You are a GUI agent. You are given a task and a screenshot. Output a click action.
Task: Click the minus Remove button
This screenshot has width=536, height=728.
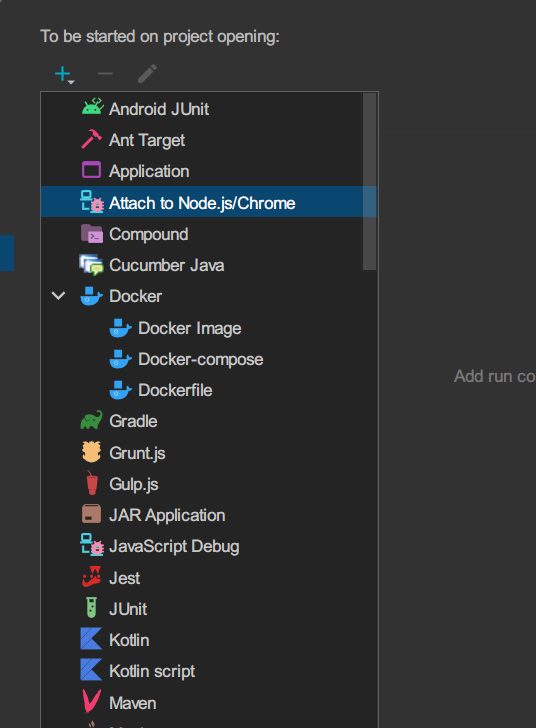[x=105, y=73]
